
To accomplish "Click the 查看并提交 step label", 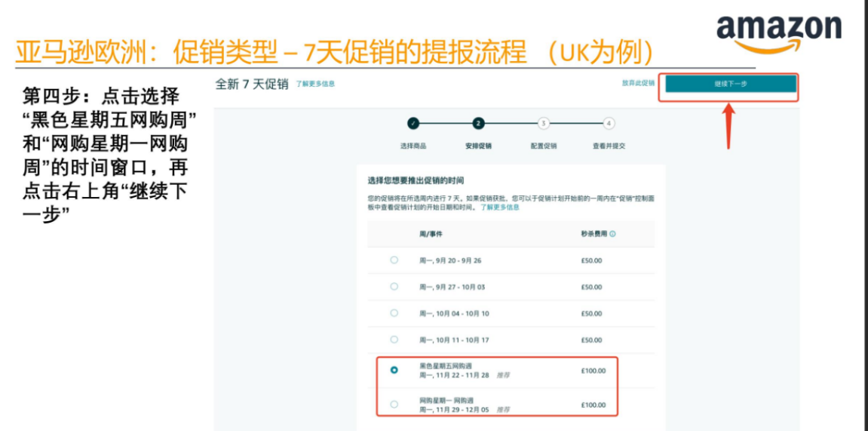I will click(609, 146).
